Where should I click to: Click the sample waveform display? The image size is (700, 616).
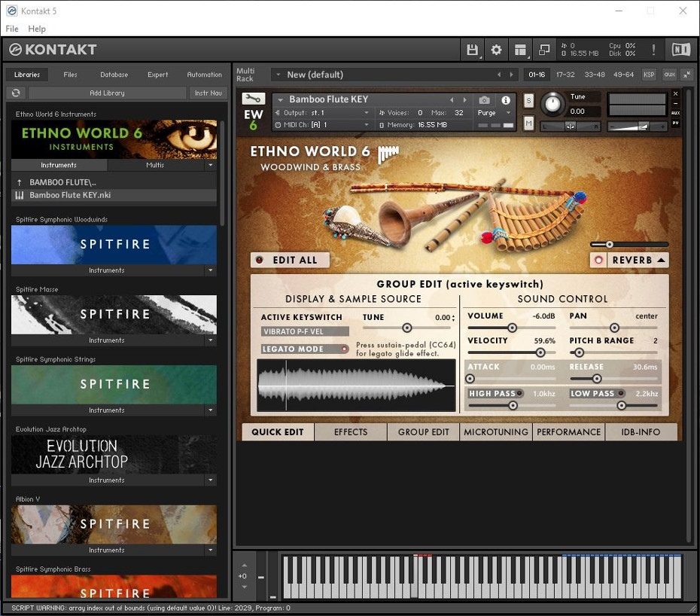tap(356, 385)
